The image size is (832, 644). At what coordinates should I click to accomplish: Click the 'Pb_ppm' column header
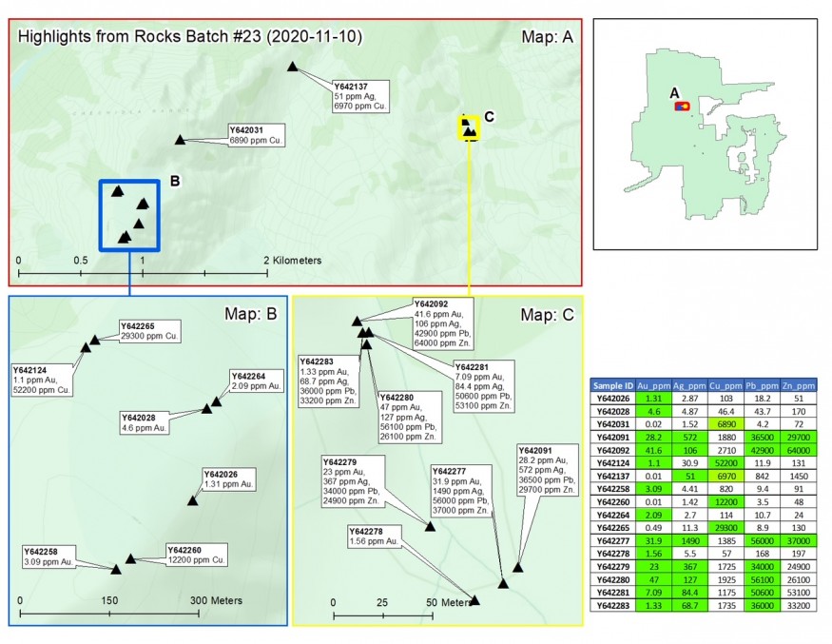[762, 385]
